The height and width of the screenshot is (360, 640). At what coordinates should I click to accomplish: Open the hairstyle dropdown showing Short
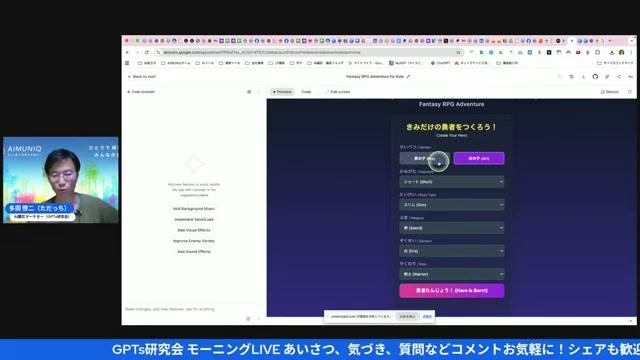coord(452,182)
